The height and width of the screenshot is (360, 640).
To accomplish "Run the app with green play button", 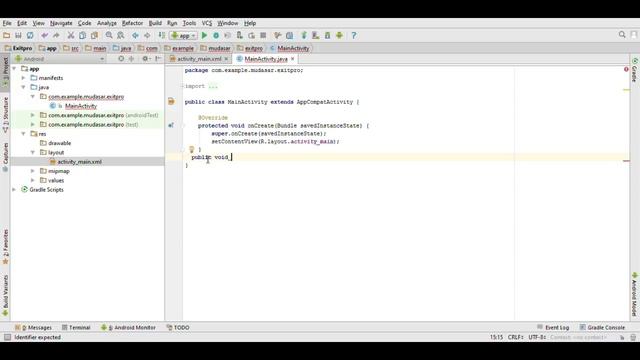I will coord(204,36).
